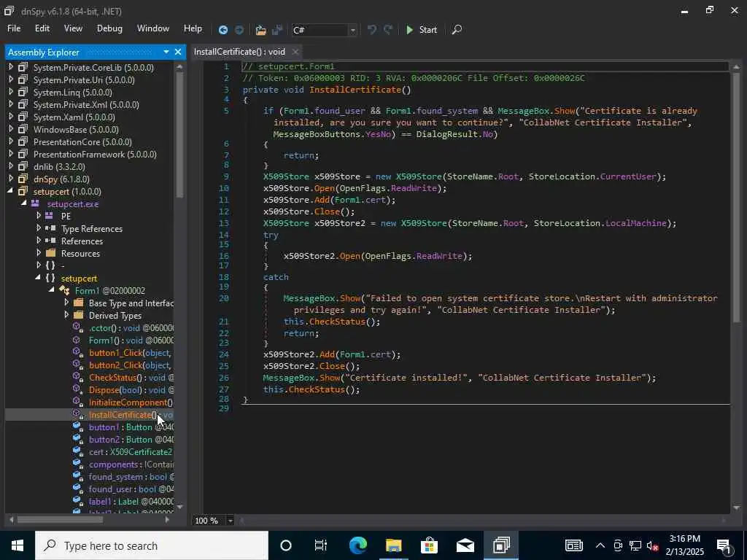The height and width of the screenshot is (560, 747).
Task: Open Microsoft Edge from the taskbar
Action: point(357,545)
